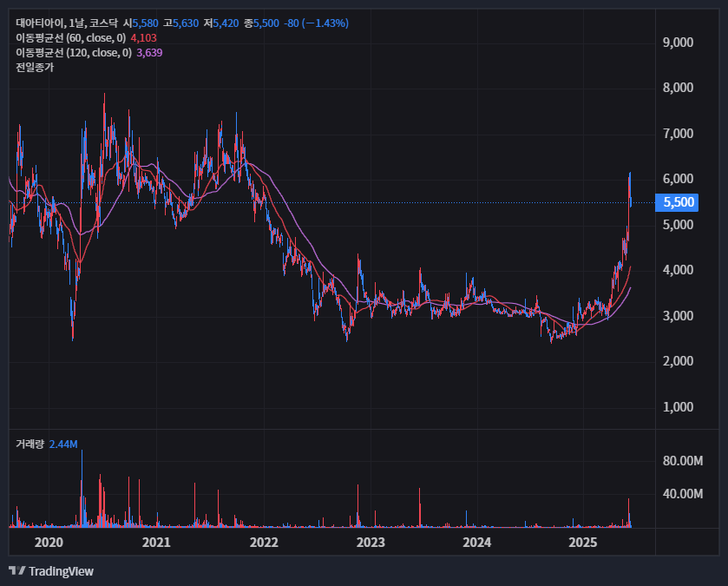728x586 pixels.
Task: Click the 3,000 price axis label
Action: click(678, 316)
